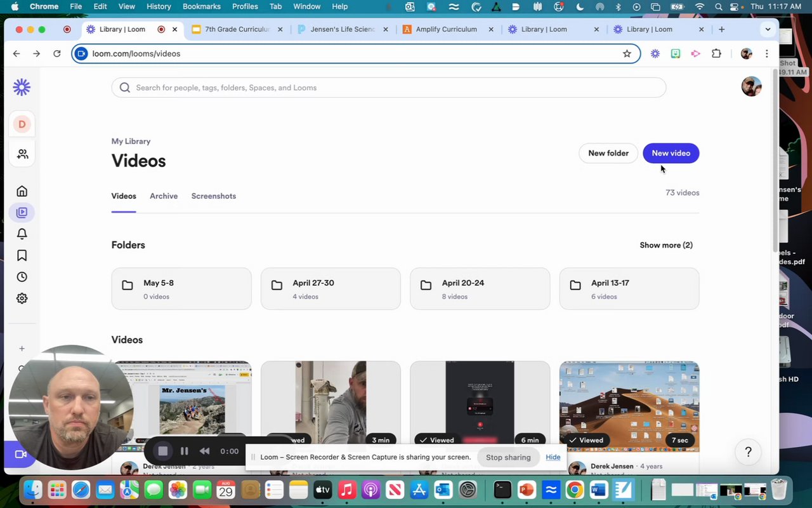
Task: Open Finder from the Dock
Action: 33,490
